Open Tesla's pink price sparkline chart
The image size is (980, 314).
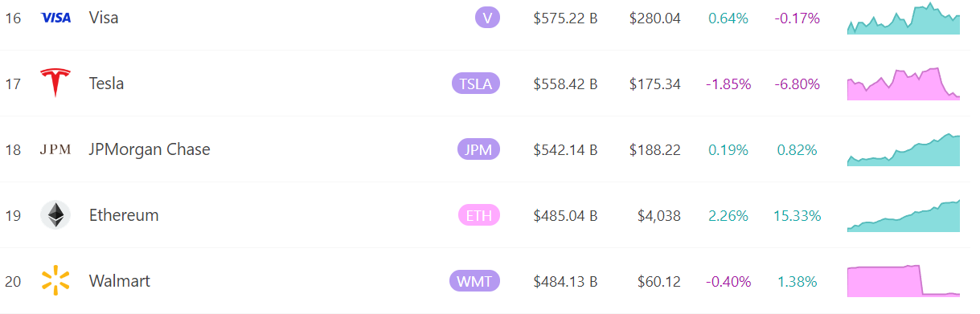[904, 84]
